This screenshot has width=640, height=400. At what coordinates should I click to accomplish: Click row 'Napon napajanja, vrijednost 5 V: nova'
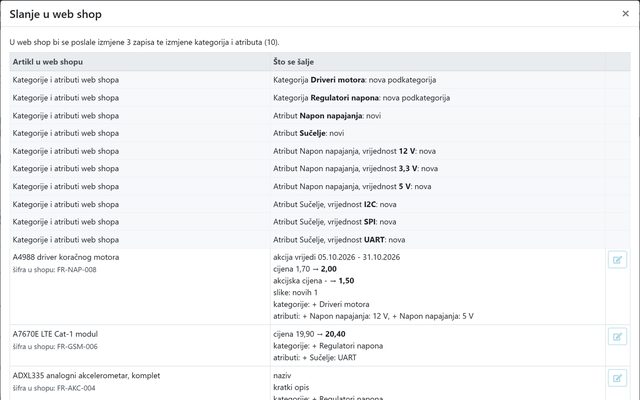coord(320,187)
